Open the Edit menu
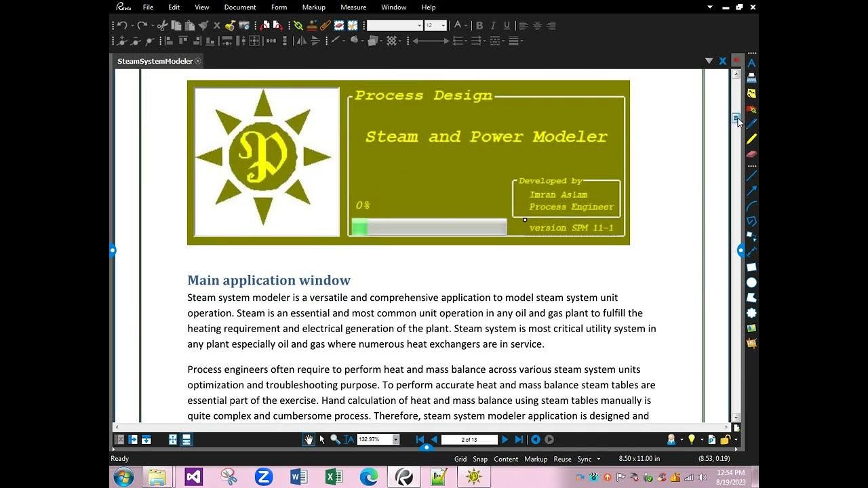 pos(174,7)
